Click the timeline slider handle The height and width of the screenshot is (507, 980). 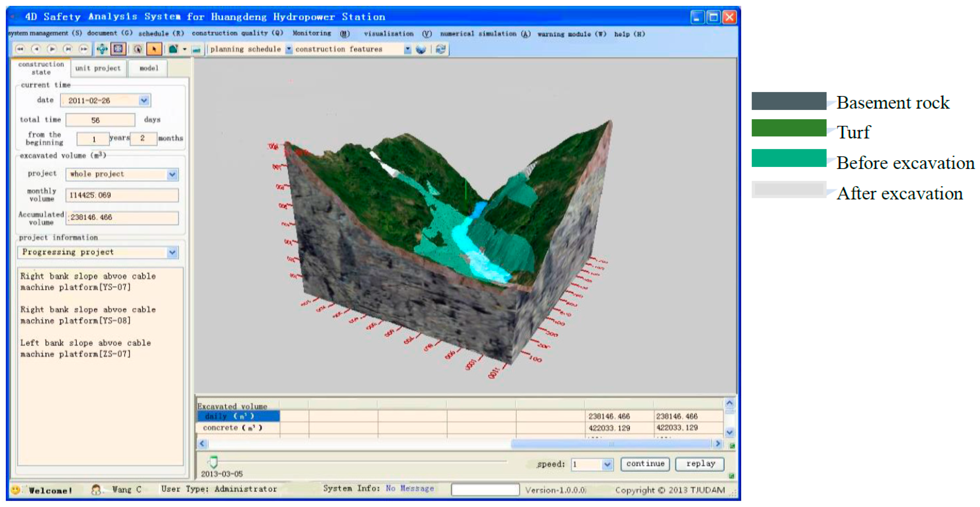click(213, 462)
